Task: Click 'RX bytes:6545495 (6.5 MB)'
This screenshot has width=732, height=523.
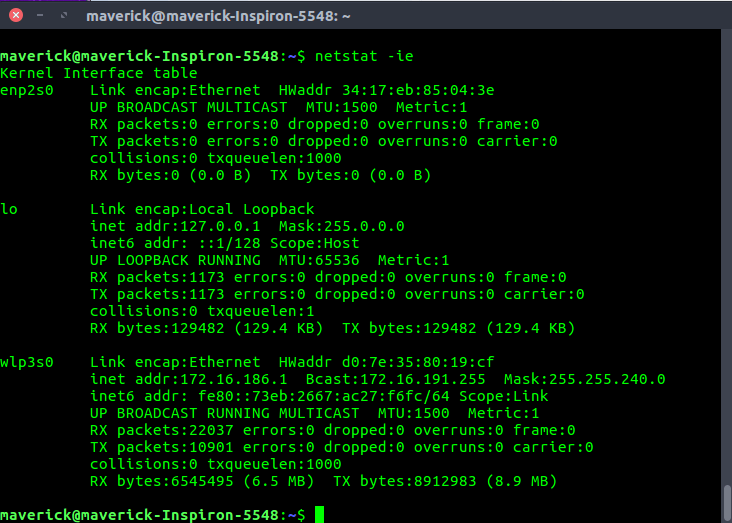Action: click(x=202, y=481)
